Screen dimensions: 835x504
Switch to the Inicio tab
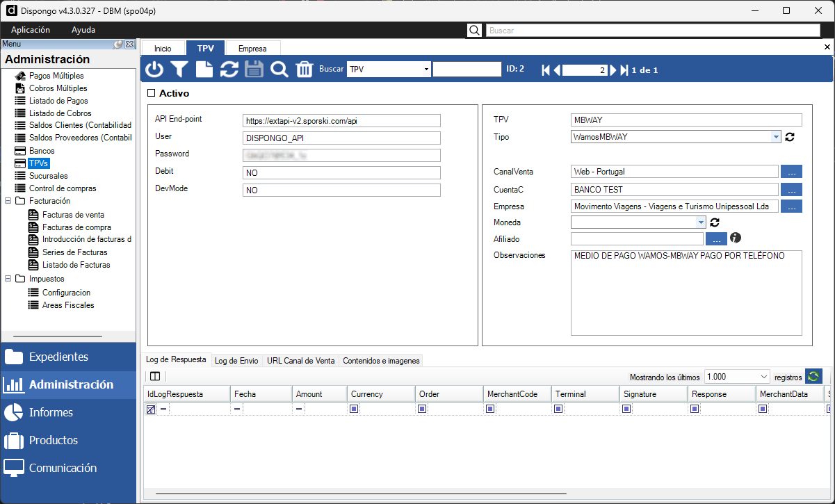click(163, 49)
